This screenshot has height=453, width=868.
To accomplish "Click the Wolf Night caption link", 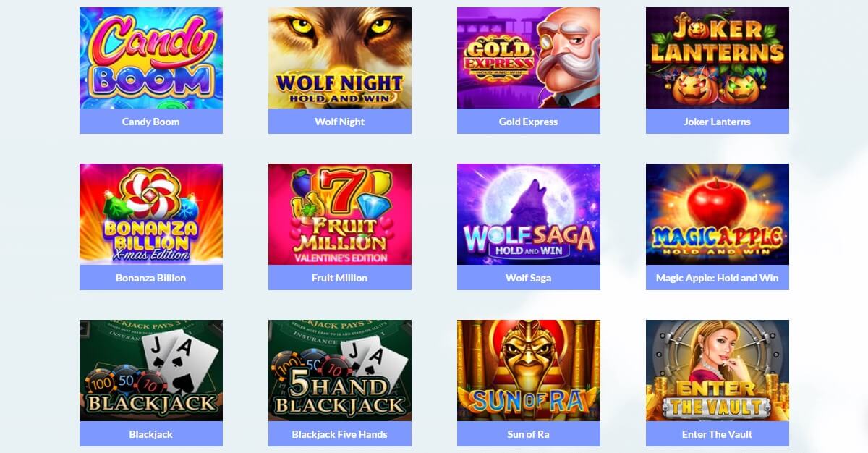I will [x=340, y=122].
